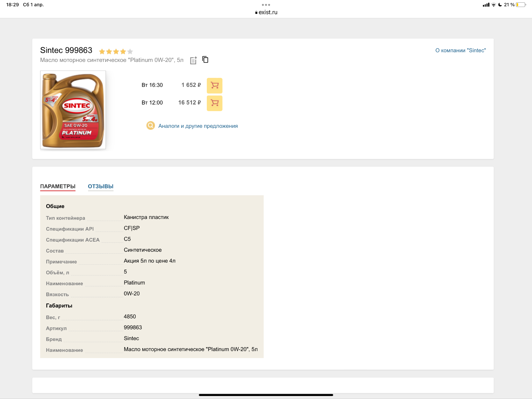Click the product subtitle Масло моторное синтетическое under the title
This screenshot has width=532, height=399.
(112, 60)
